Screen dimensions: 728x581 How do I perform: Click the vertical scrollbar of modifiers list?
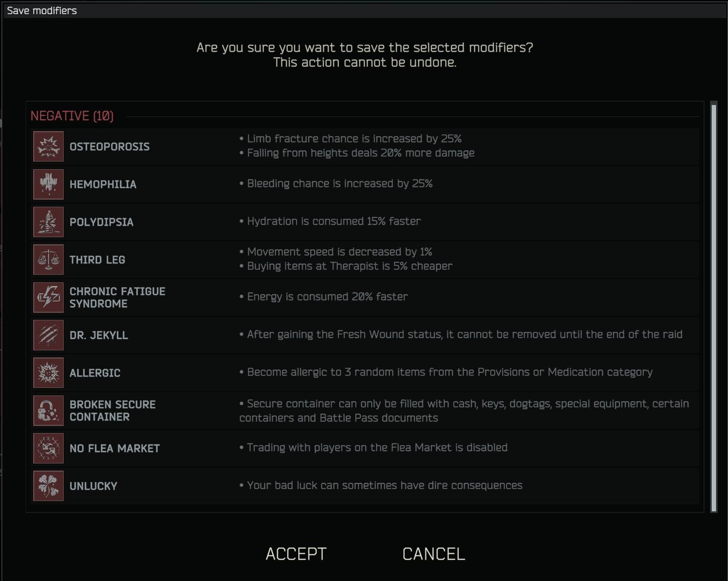(714, 307)
